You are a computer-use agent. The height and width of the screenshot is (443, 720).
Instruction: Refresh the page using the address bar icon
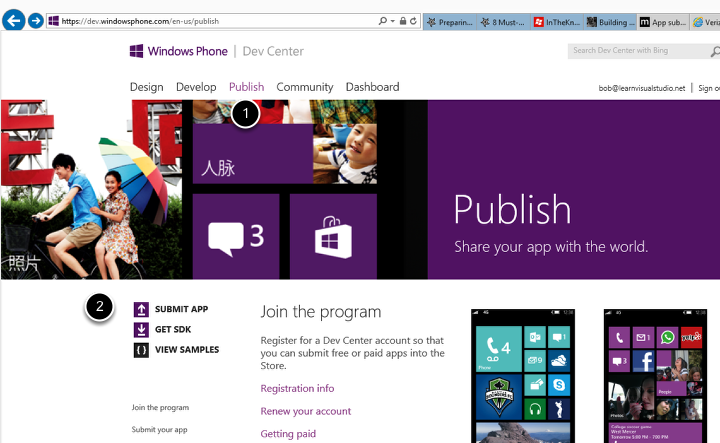(x=413, y=20)
